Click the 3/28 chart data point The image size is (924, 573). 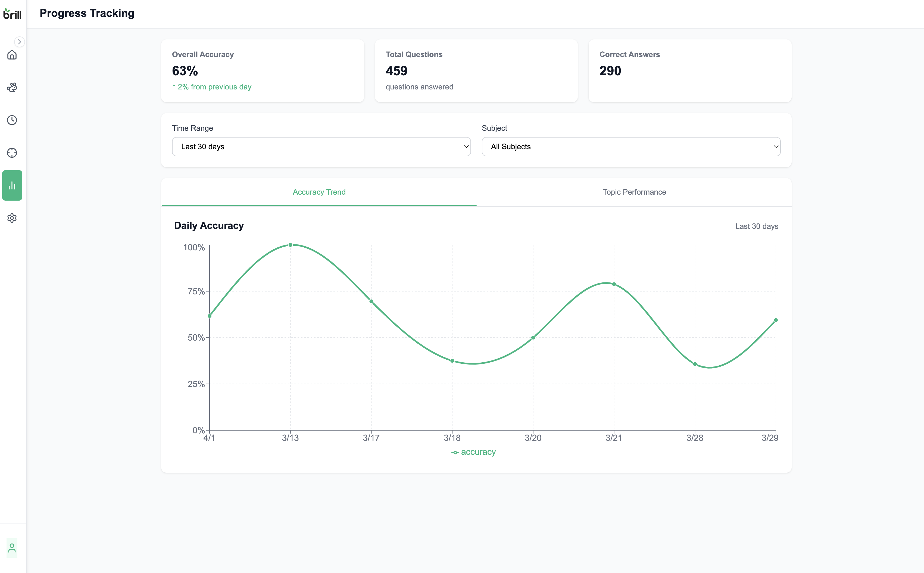(695, 364)
